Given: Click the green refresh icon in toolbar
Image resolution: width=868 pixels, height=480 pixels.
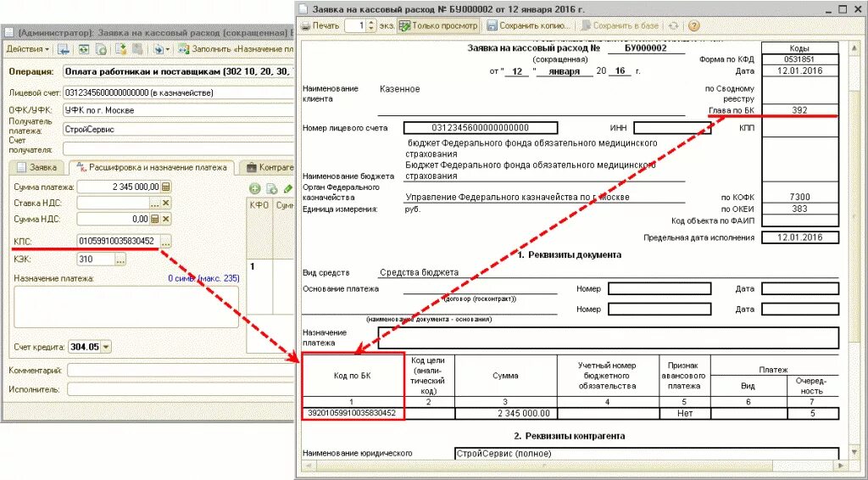Looking at the screenshot, I should [84, 49].
